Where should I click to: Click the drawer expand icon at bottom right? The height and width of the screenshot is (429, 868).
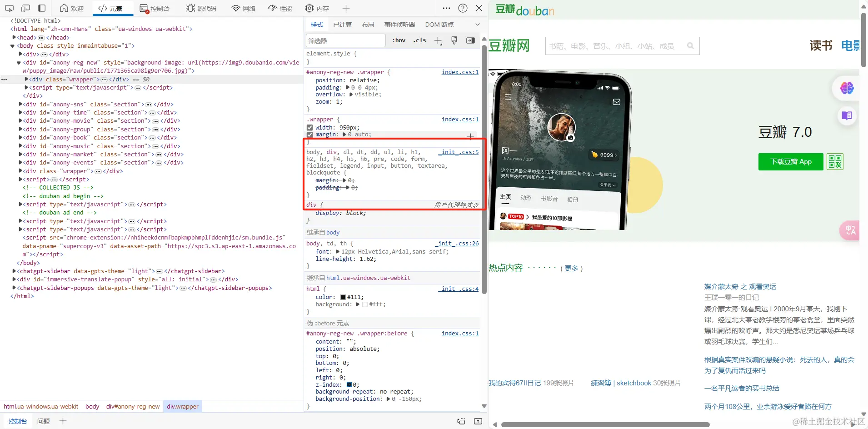[x=478, y=421]
